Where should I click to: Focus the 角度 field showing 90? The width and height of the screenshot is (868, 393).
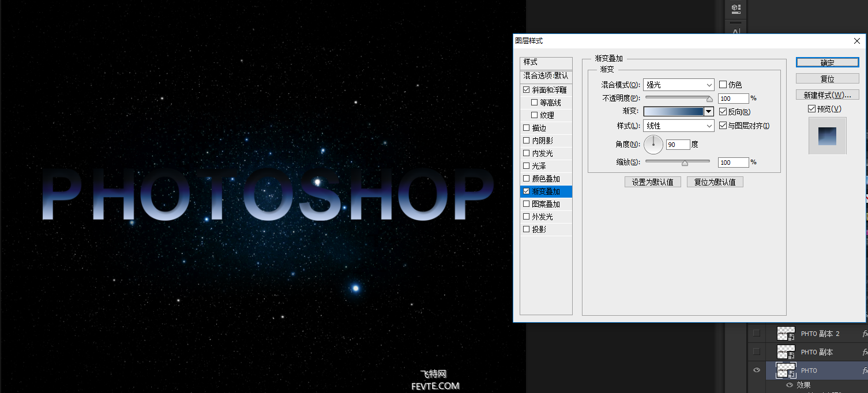tap(678, 145)
